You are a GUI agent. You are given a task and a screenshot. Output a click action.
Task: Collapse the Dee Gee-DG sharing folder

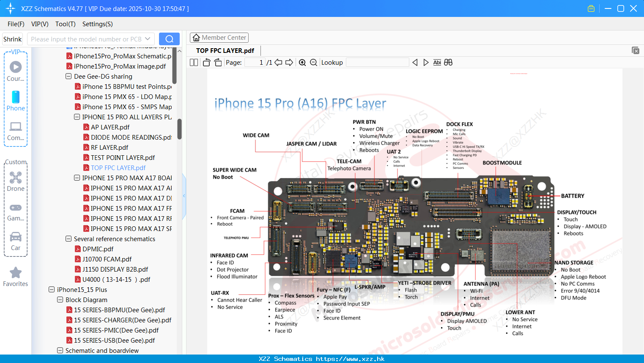tap(69, 76)
